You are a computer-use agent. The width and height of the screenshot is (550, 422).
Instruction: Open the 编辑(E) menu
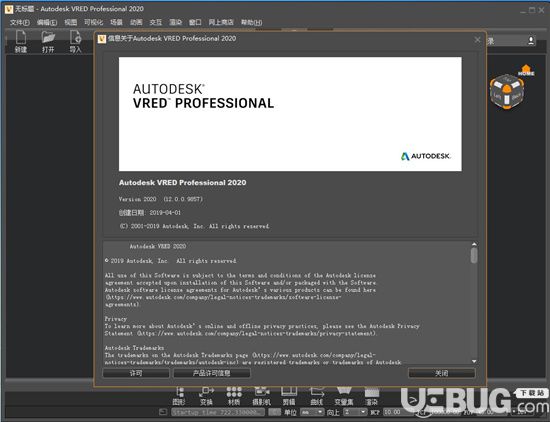47,22
